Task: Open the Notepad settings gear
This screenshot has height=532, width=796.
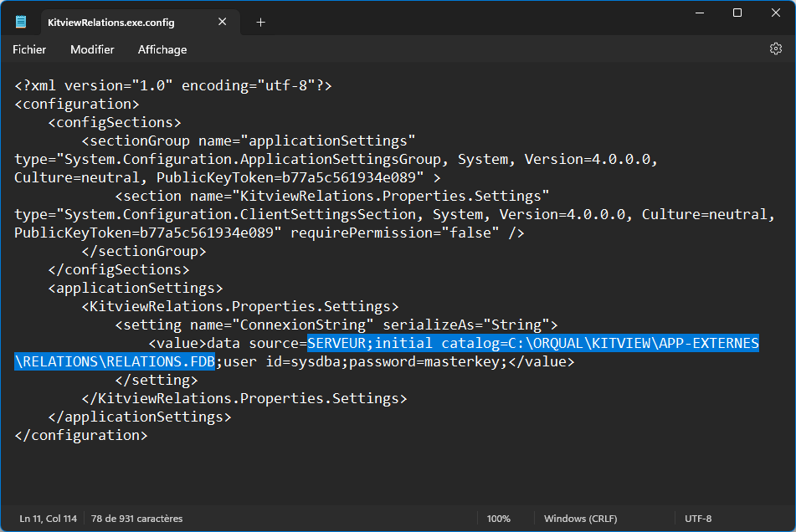Action: pyautogui.click(x=775, y=49)
